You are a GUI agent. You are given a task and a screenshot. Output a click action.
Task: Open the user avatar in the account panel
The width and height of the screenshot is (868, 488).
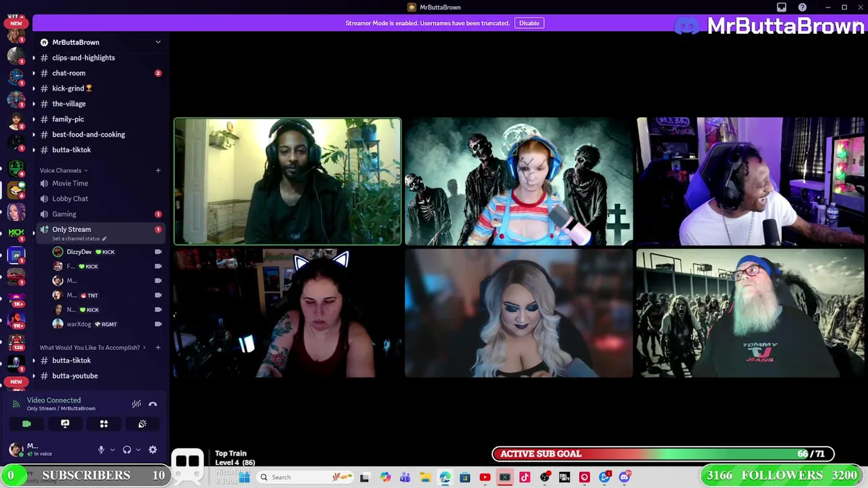[16, 449]
